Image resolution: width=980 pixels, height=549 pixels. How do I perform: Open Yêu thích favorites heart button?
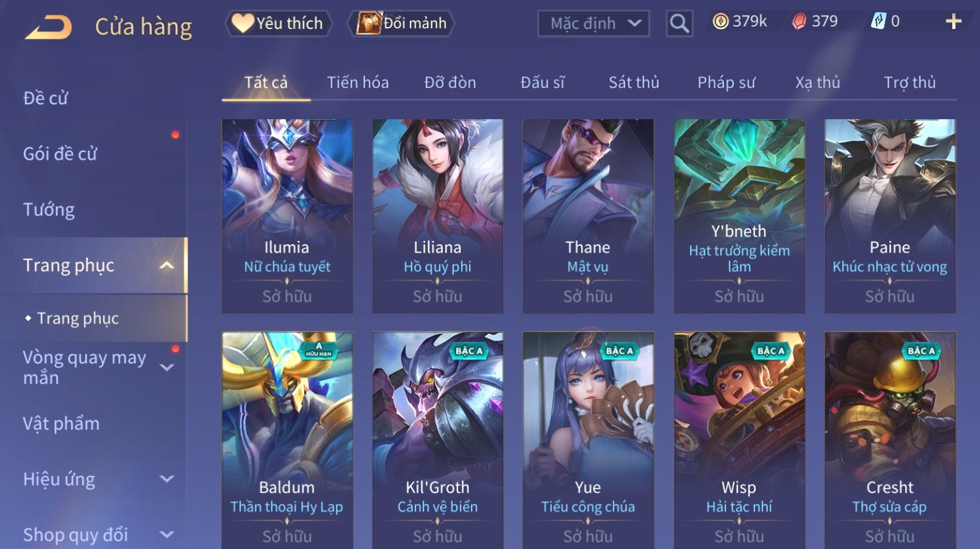coord(278,23)
